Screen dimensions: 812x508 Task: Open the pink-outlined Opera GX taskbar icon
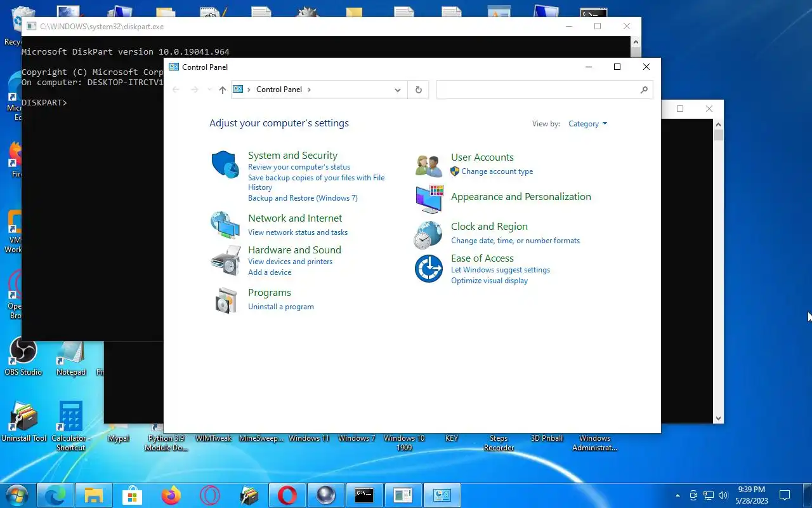click(210, 495)
